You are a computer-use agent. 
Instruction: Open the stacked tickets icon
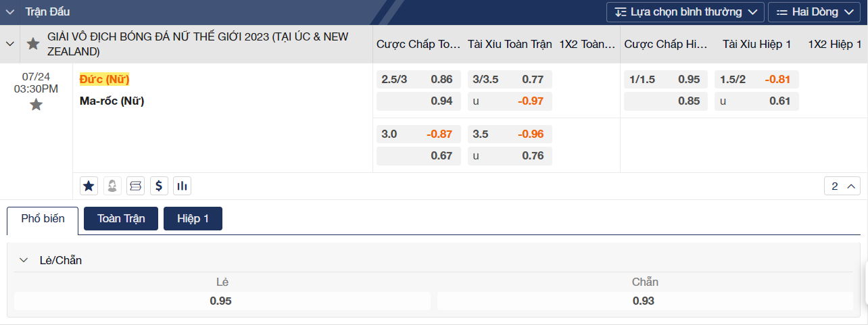[135, 185]
